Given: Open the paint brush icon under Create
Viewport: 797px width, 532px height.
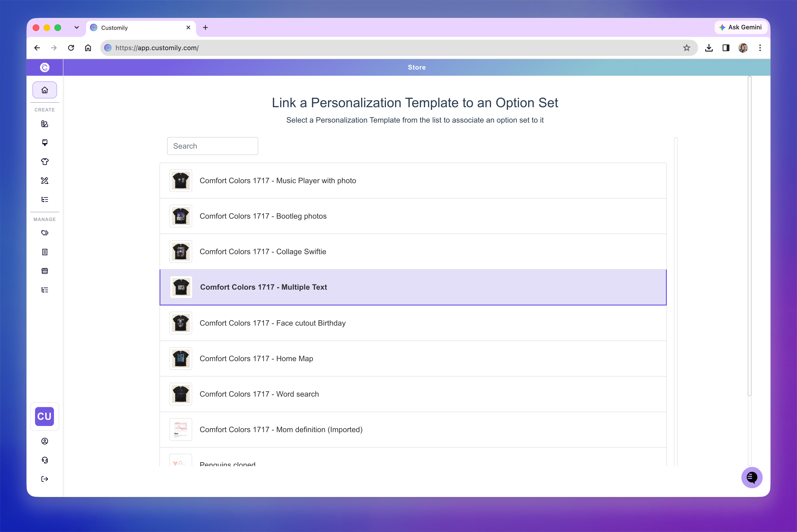Looking at the screenshot, I should pos(44,142).
